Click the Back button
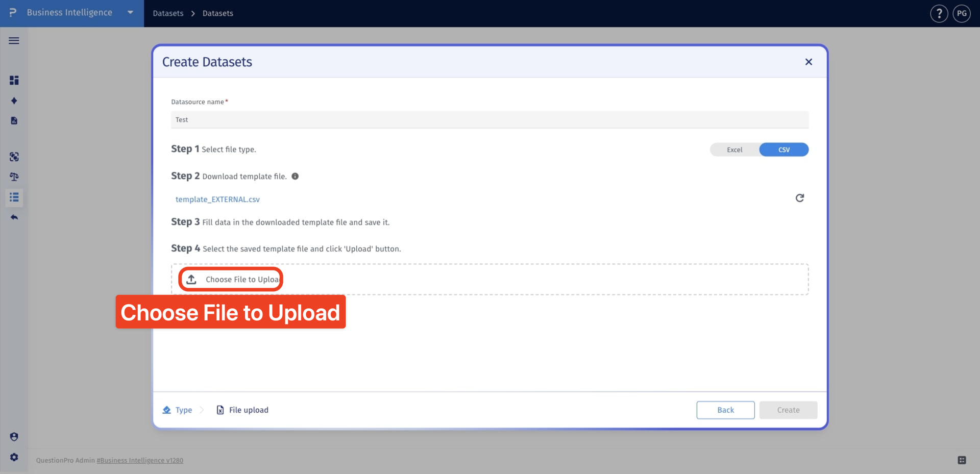The width and height of the screenshot is (980, 474). (x=725, y=410)
